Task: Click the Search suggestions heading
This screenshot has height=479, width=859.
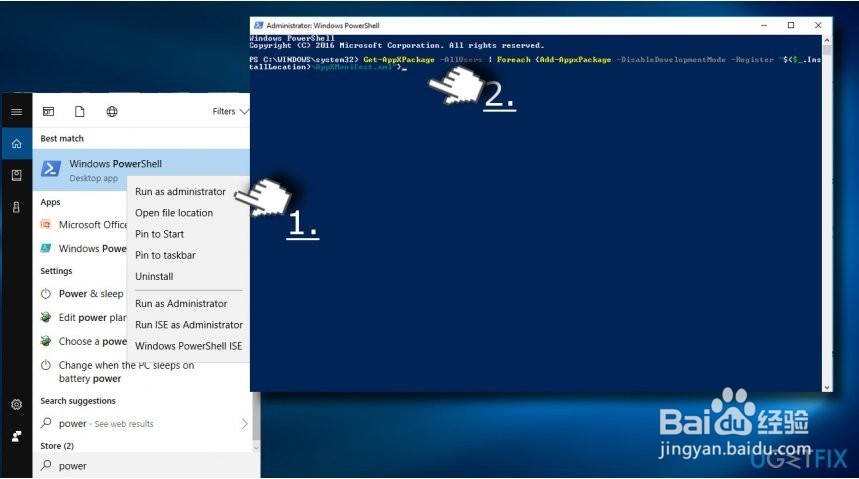Action: coord(78,401)
